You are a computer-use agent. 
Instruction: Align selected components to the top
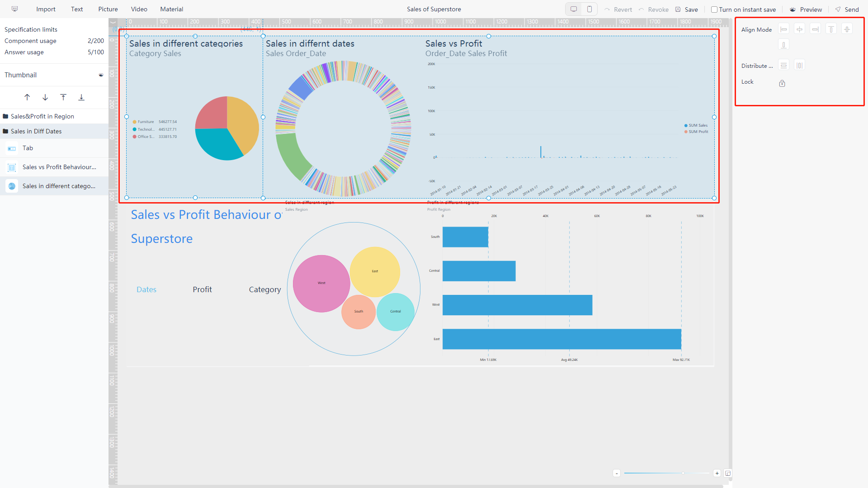point(831,29)
